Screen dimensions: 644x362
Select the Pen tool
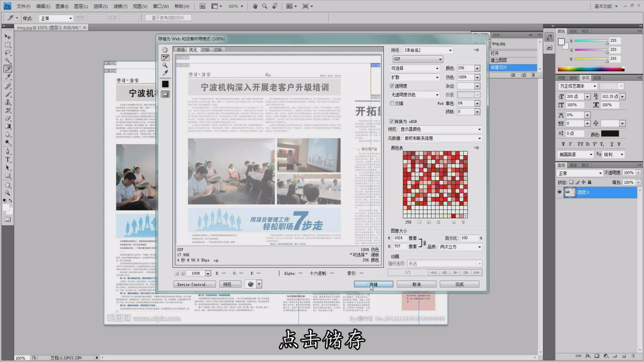coord(8,152)
